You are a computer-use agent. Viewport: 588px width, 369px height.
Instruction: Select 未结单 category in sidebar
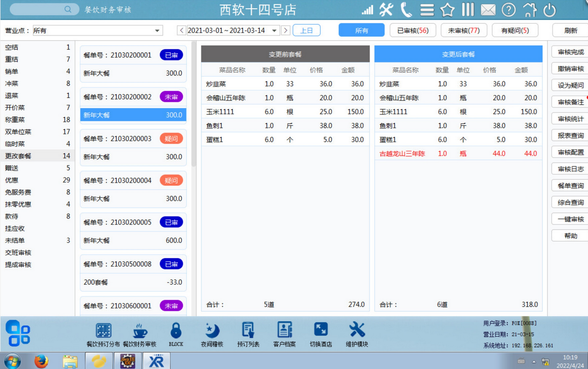pos(38,240)
